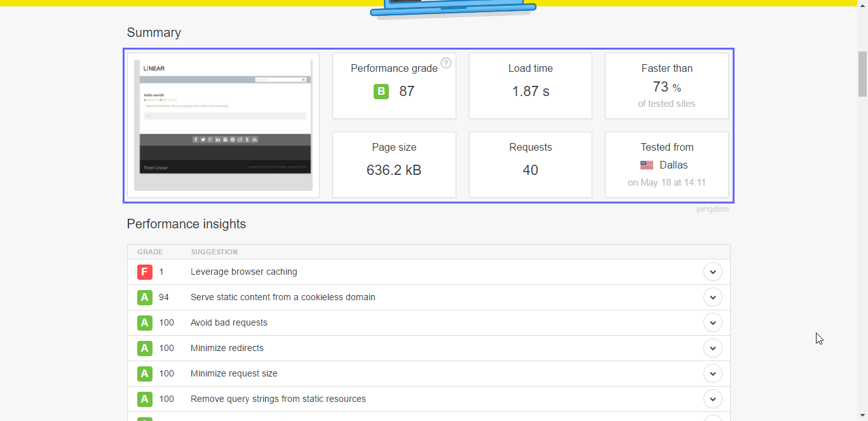This screenshot has height=421, width=868.
Task: Click the A badge for cookieless domain row
Action: (145, 298)
